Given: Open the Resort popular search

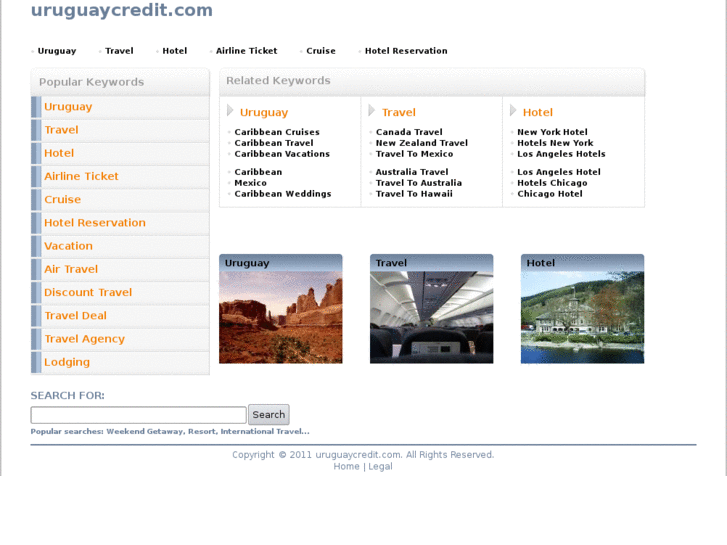Looking at the screenshot, I should pos(201,431).
